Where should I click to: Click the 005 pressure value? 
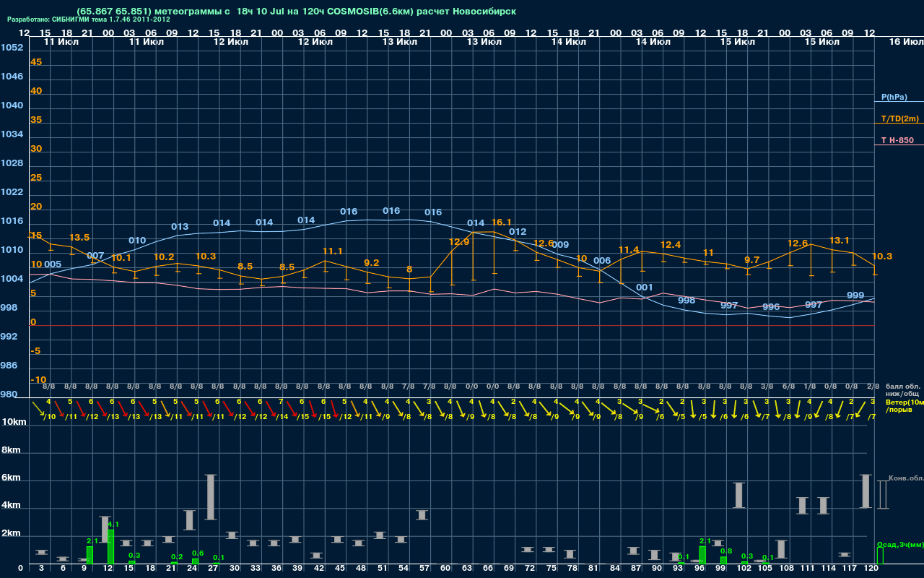tap(53, 264)
